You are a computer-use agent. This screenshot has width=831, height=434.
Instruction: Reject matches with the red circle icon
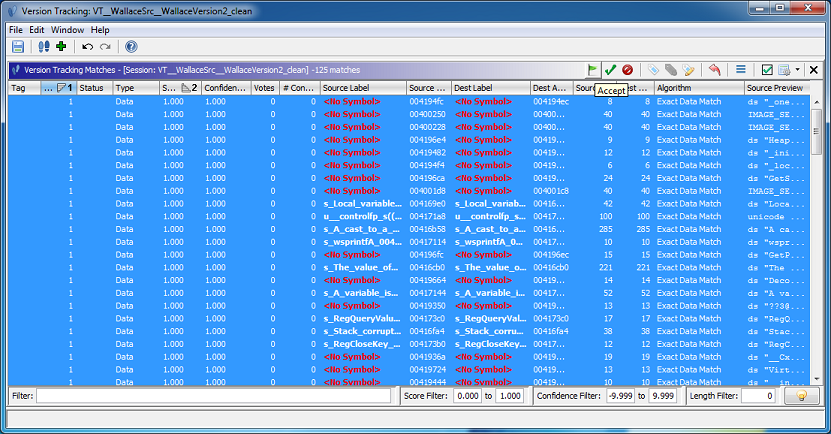click(x=627, y=70)
